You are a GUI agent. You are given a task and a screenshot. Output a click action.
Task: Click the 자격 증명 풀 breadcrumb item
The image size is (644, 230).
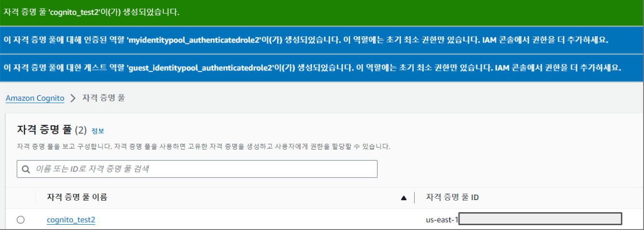pos(104,98)
